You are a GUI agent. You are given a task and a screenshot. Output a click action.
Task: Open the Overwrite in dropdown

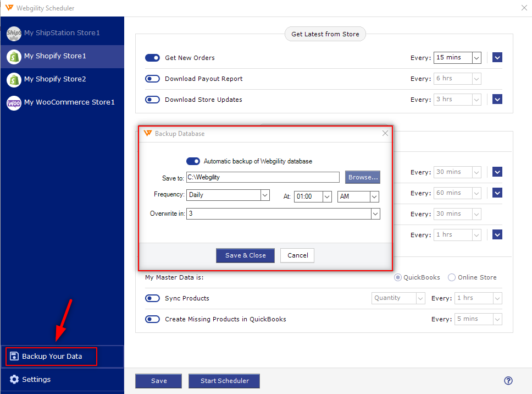click(x=283, y=214)
